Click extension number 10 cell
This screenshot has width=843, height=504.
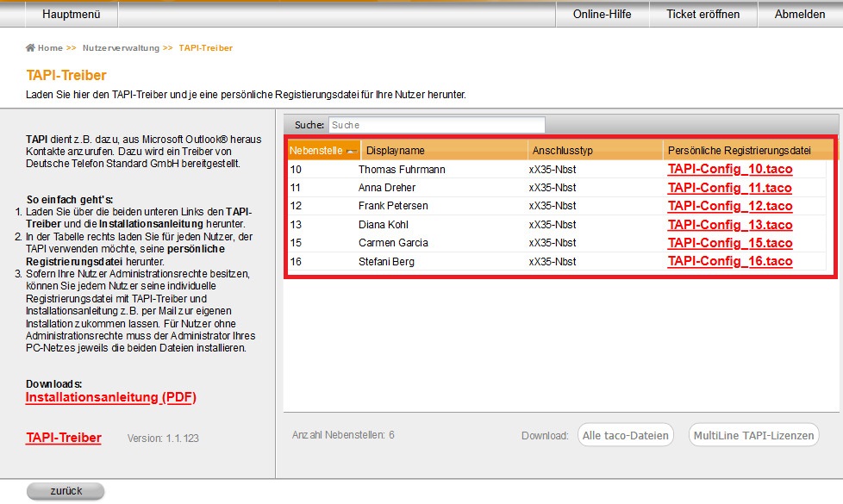[296, 170]
